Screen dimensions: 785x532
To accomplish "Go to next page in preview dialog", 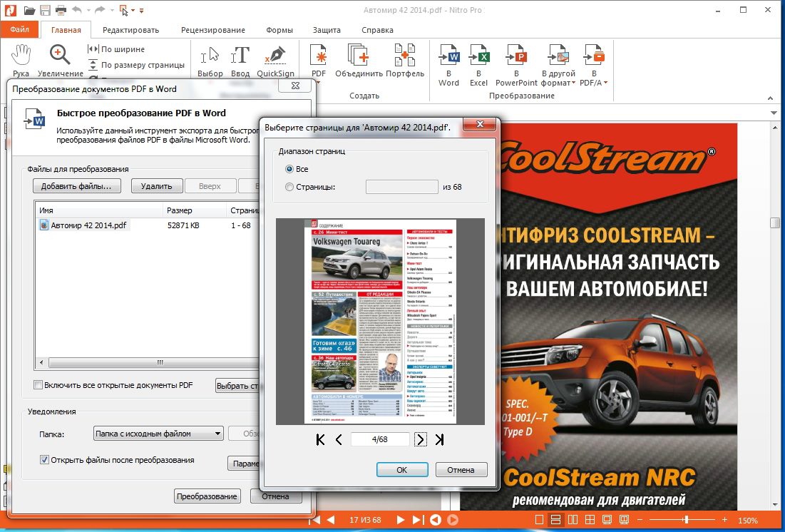I will point(421,440).
